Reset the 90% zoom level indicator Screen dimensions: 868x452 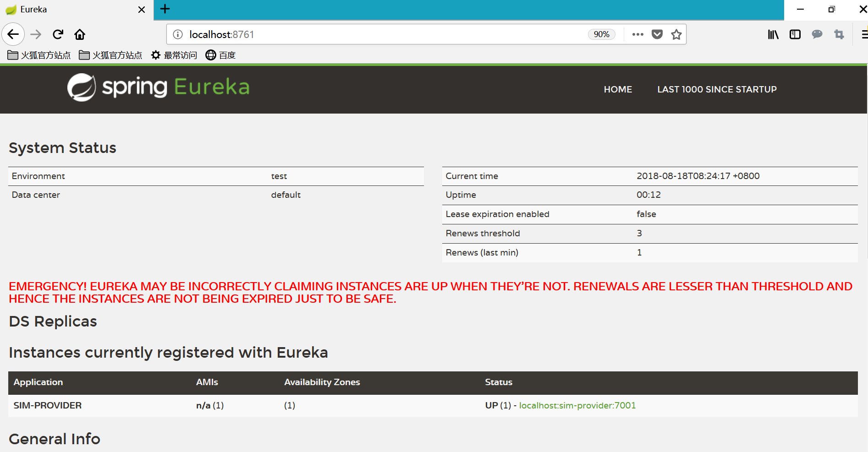601,34
